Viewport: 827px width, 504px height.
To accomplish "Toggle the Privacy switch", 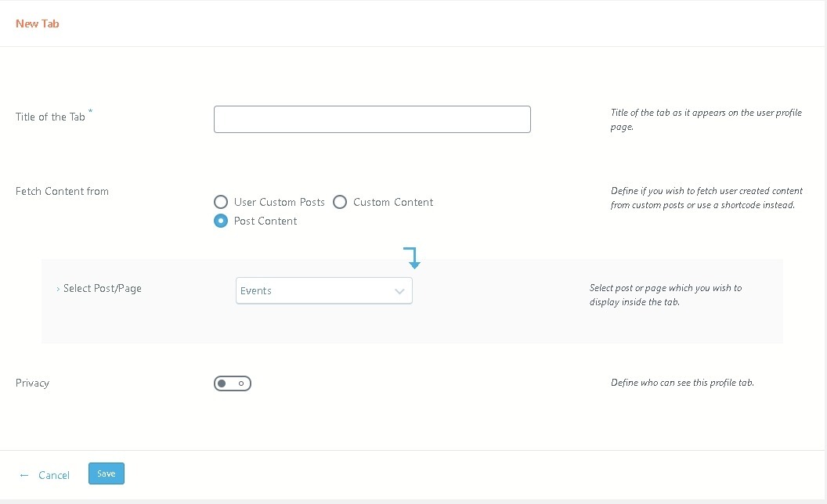I will point(232,383).
